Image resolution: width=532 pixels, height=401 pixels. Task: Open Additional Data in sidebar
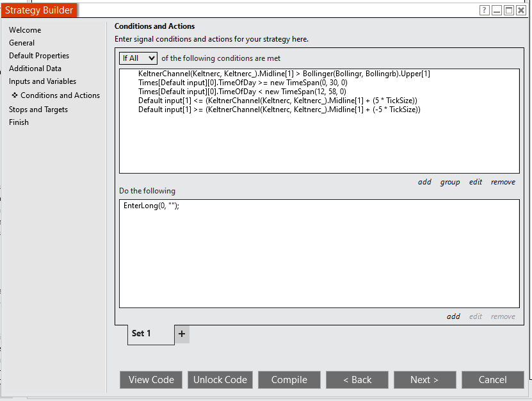pos(35,69)
